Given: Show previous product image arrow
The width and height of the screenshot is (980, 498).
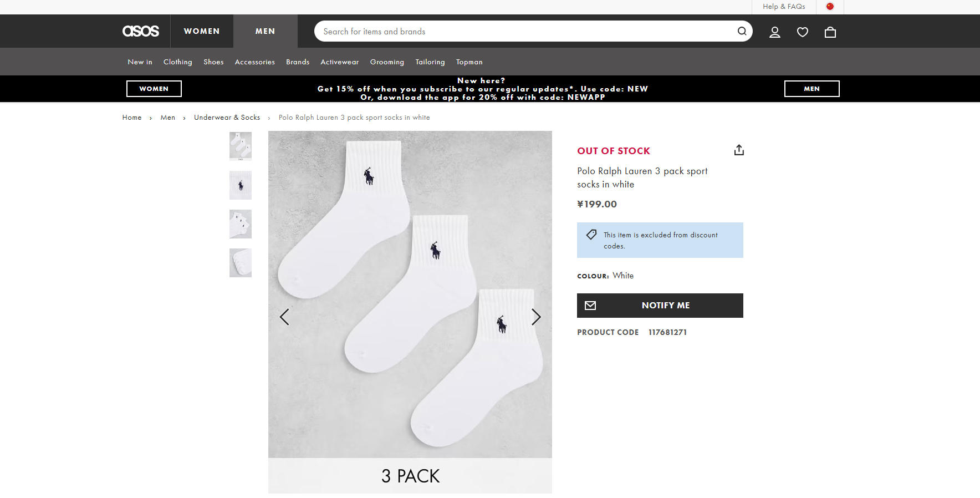Looking at the screenshot, I should coord(284,317).
